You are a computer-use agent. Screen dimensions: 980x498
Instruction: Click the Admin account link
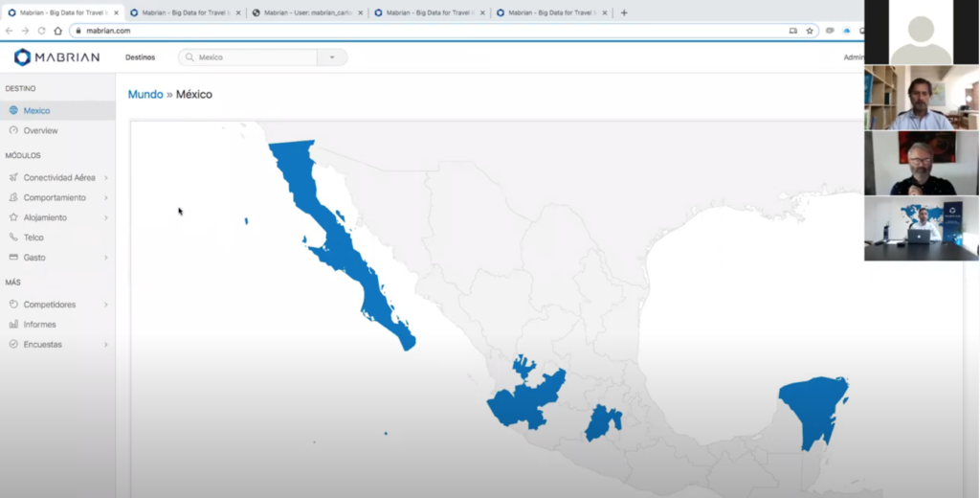click(854, 57)
